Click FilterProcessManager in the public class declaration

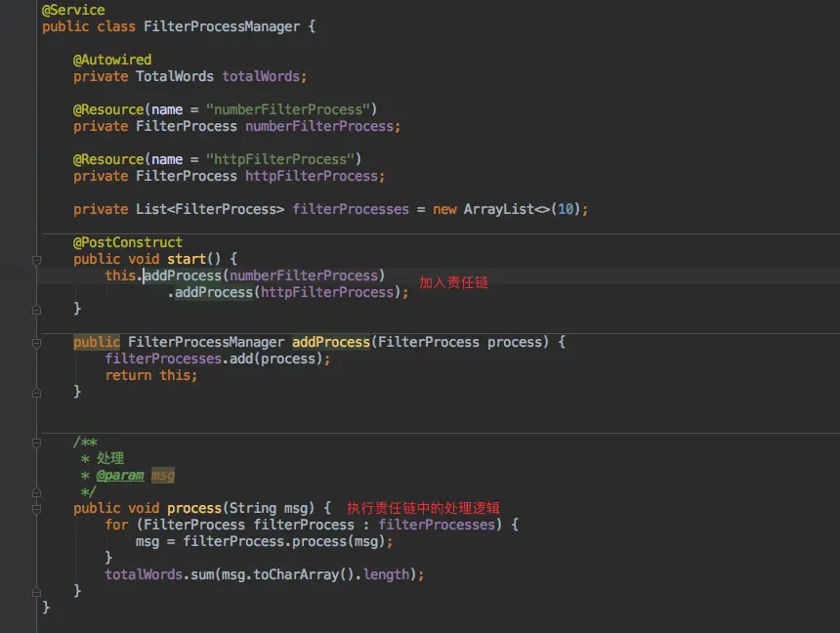(x=222, y=26)
